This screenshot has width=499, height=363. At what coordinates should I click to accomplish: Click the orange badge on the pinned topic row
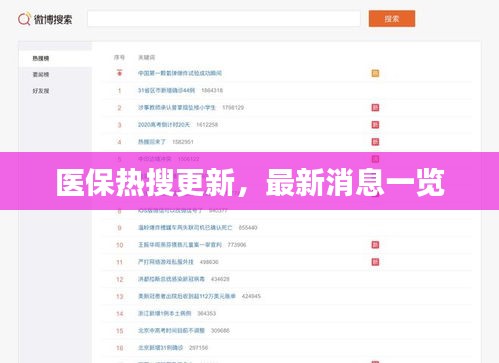(375, 73)
